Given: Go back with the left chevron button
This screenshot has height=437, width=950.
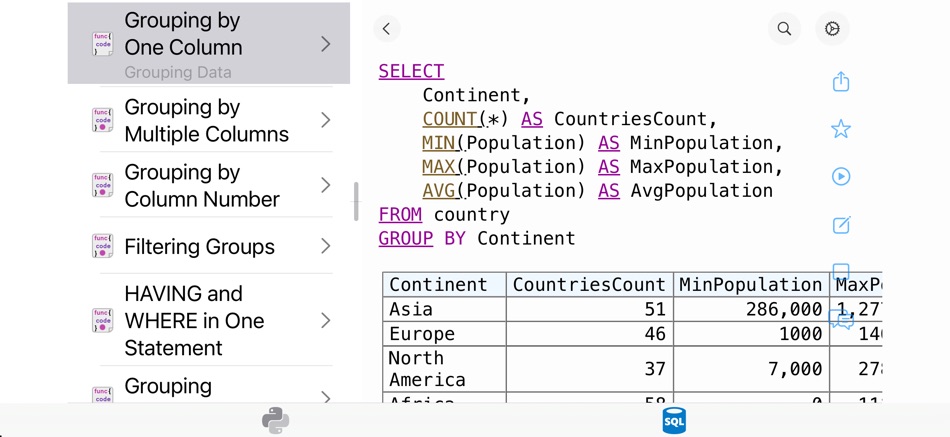Looking at the screenshot, I should (x=387, y=28).
